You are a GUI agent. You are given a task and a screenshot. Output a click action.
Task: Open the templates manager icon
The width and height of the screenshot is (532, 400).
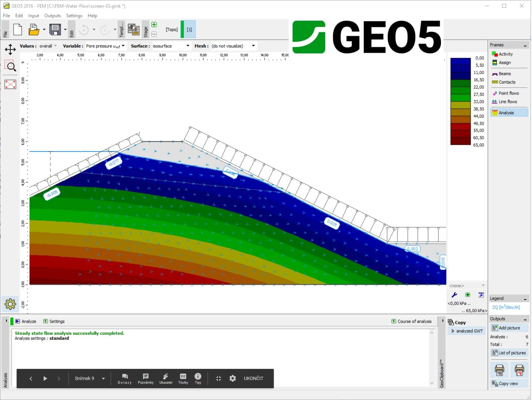134,30
